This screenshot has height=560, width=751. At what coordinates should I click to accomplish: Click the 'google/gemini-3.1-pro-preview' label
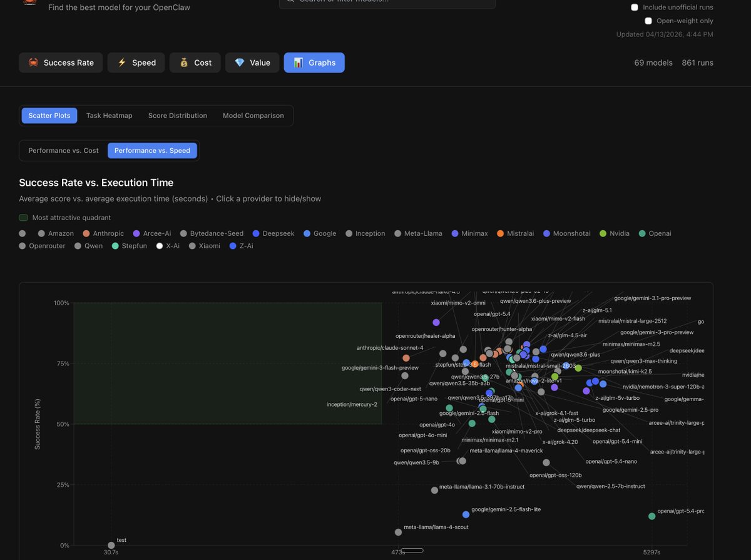click(x=653, y=298)
